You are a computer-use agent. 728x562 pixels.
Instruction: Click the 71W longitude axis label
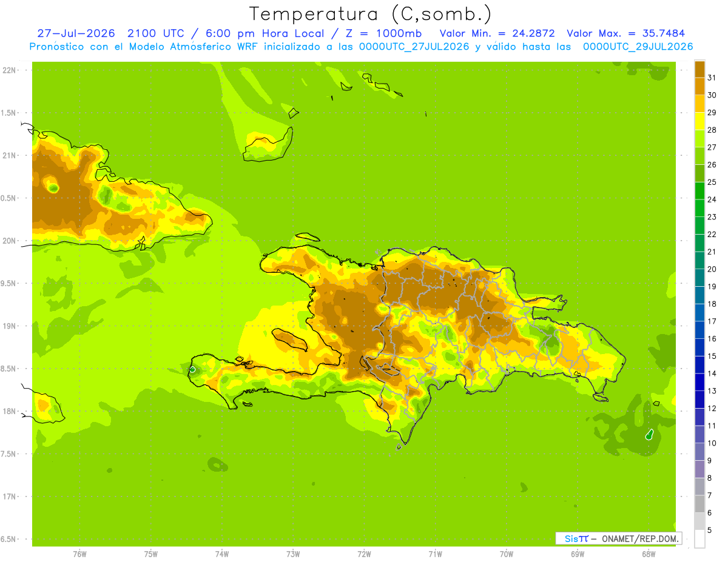(435, 554)
